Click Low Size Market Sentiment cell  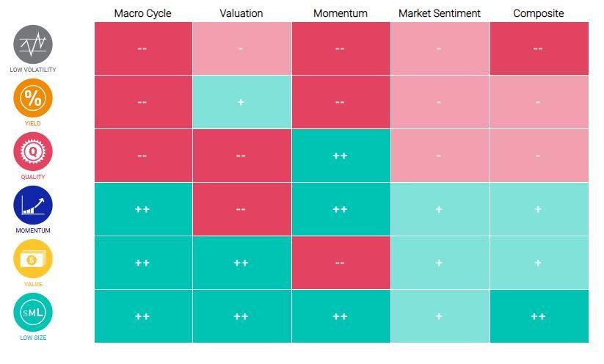[439, 316]
